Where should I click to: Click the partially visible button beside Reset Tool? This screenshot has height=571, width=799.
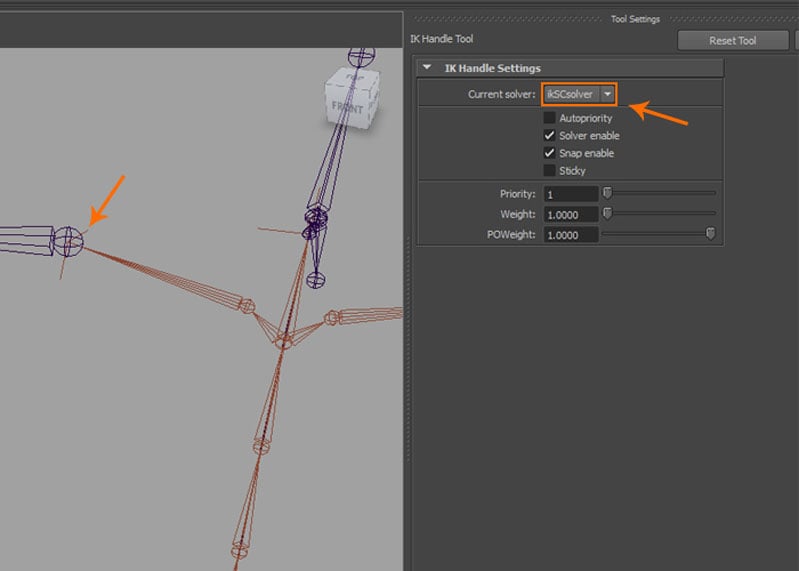(x=796, y=40)
